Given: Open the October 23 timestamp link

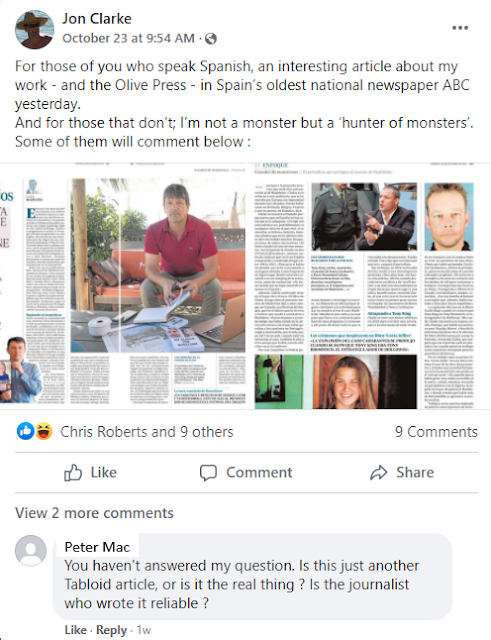Looking at the screenshot, I should [x=129, y=38].
